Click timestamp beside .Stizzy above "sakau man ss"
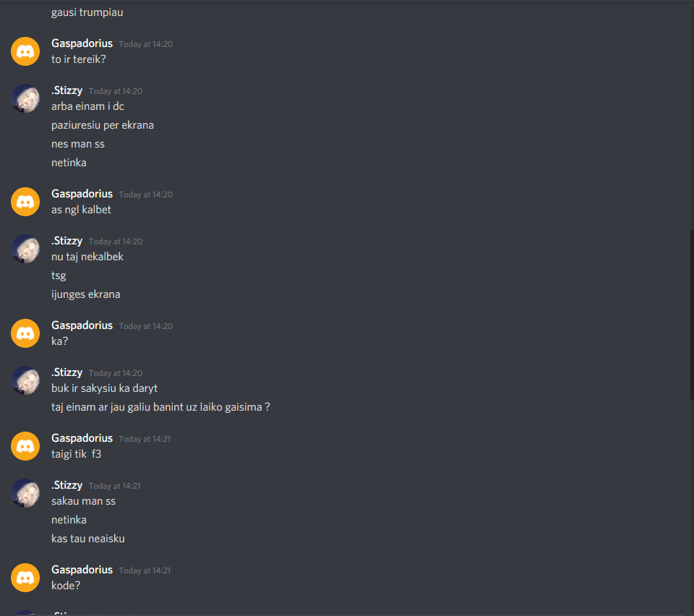 click(x=114, y=486)
